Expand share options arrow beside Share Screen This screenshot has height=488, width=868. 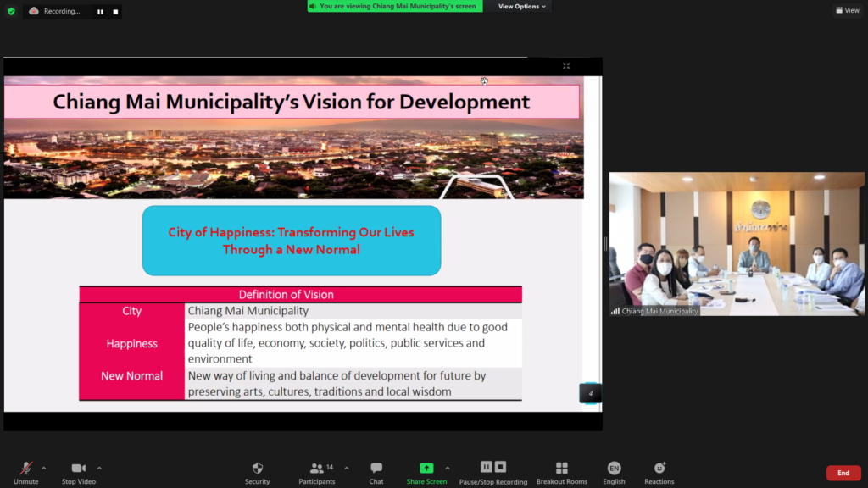448,468
